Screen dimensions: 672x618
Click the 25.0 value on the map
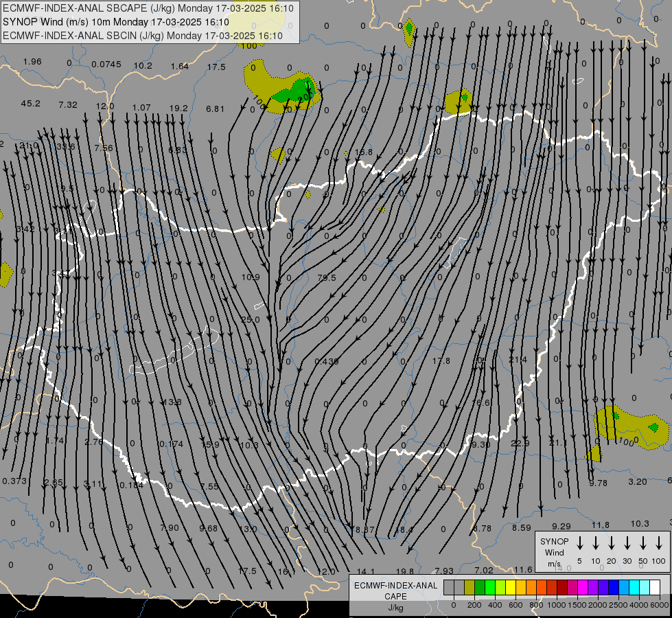[x=251, y=319]
